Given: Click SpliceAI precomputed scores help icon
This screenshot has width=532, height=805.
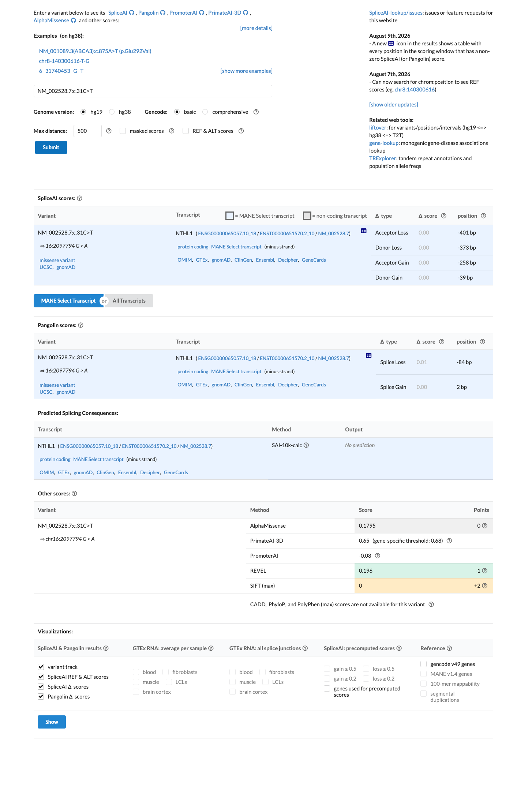Looking at the screenshot, I should click(399, 648).
